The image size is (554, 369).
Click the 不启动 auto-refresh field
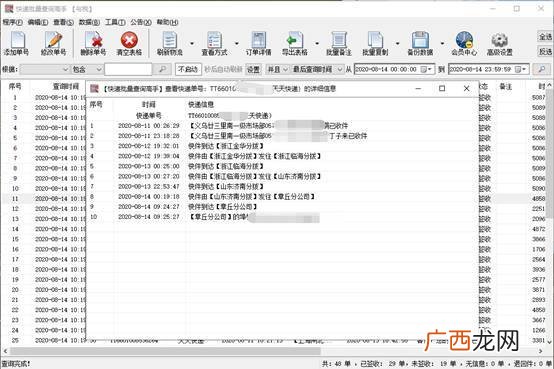pyautogui.click(x=188, y=69)
